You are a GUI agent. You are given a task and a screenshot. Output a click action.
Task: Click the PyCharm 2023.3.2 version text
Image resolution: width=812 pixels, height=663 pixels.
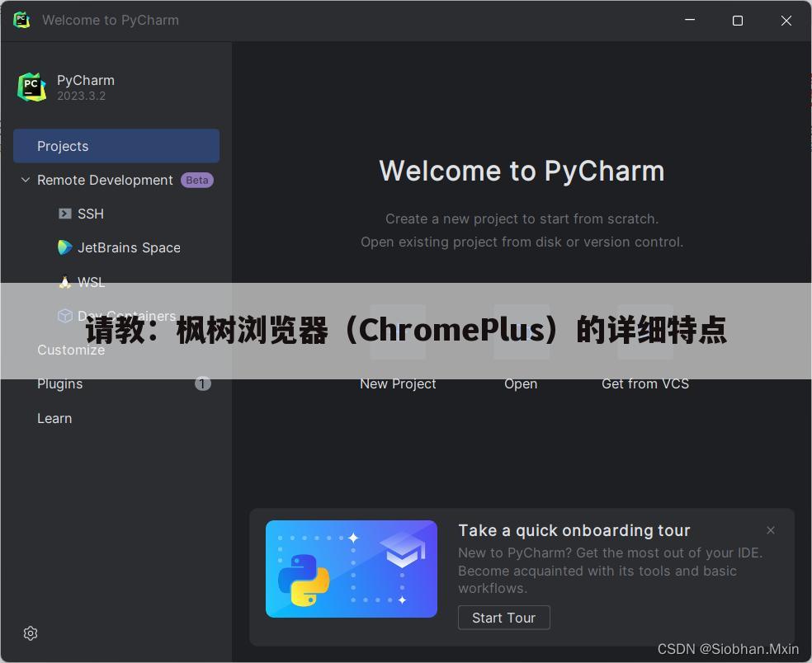[82, 96]
